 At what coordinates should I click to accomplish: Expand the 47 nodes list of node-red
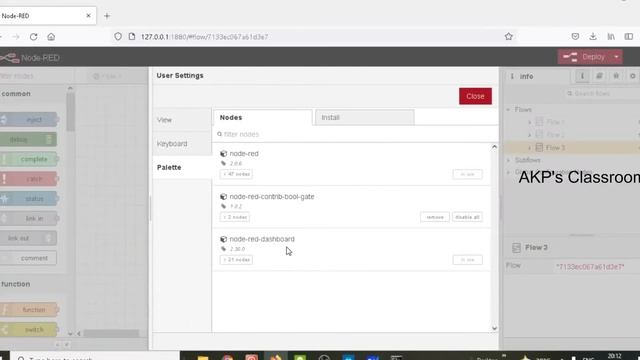(236, 174)
